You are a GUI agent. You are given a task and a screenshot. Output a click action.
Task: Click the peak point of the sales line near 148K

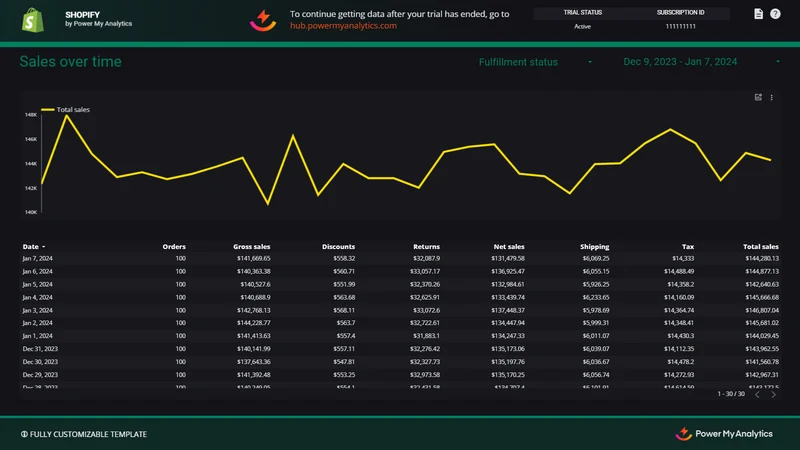point(66,116)
